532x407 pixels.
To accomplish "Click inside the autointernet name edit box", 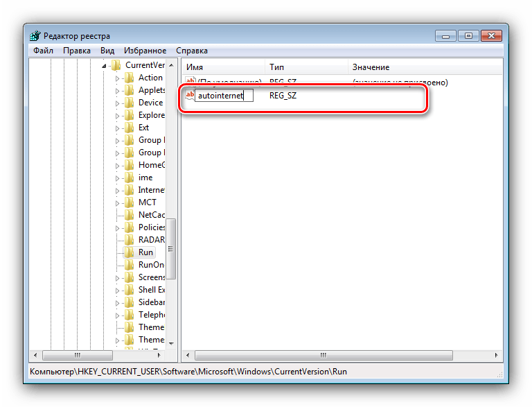I will (224, 96).
